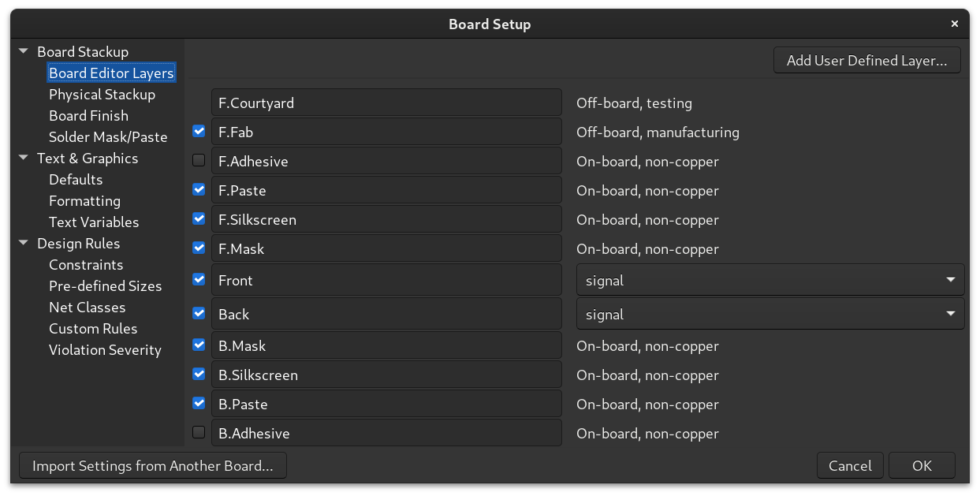The image size is (980, 496).
Task: Confirm settings with the OK button
Action: [921, 465]
